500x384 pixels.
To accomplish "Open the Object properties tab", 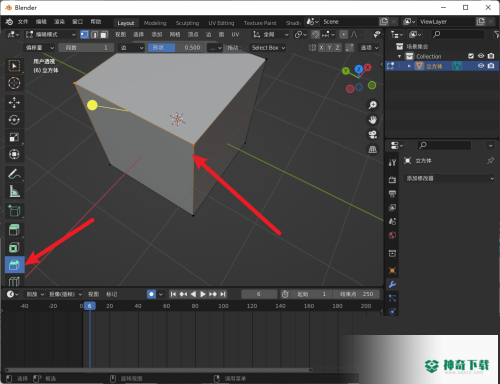I will pos(392,270).
